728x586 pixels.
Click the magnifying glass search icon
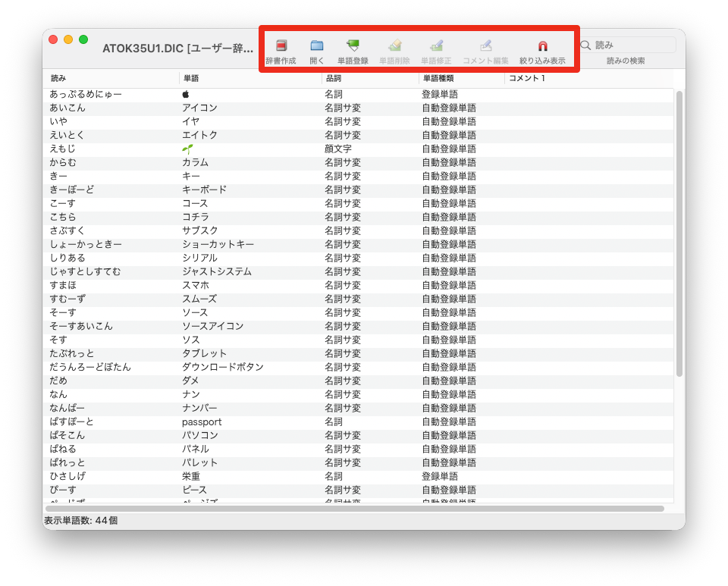[585, 45]
